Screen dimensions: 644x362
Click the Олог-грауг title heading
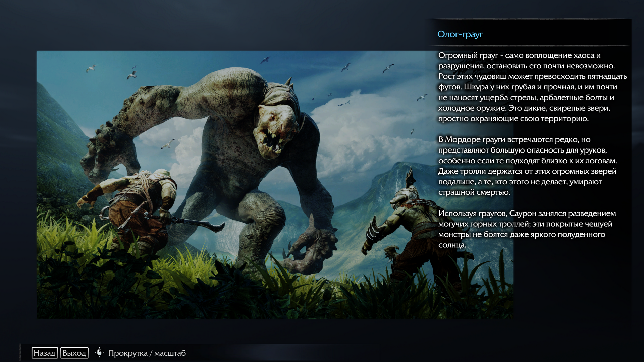(x=460, y=34)
